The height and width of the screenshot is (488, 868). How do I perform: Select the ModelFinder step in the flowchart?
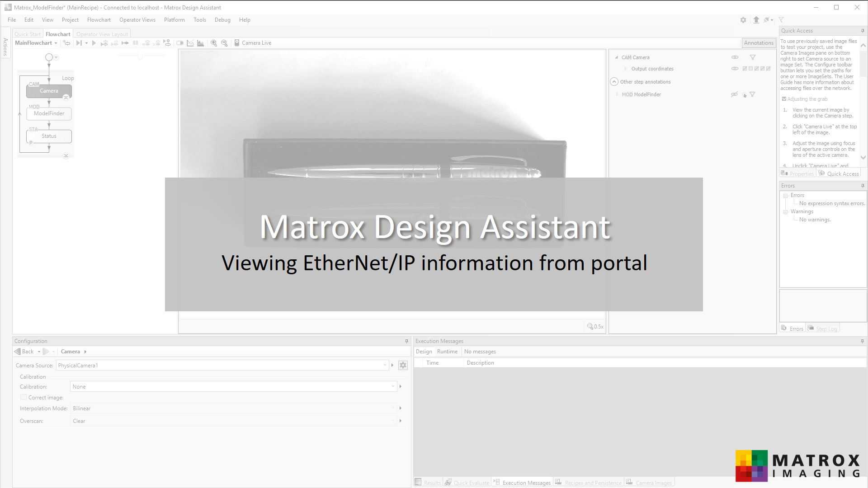(49, 113)
